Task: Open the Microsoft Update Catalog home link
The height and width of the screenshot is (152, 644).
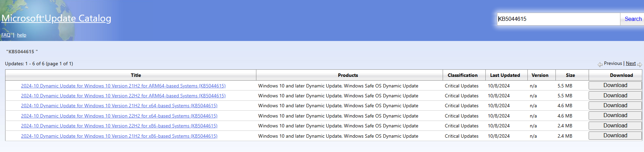Action: 56,18
